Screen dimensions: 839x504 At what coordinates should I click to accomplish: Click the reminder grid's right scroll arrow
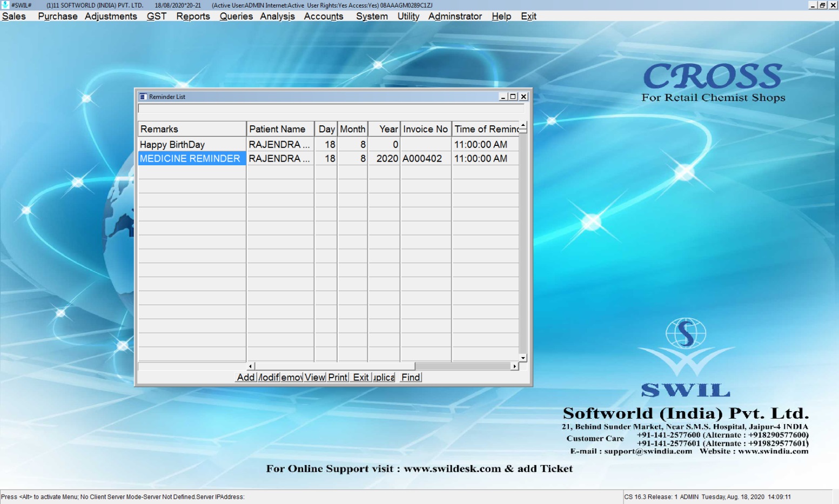coord(514,366)
